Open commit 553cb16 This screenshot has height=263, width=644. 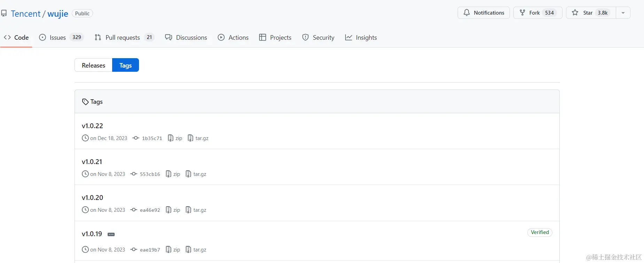(x=150, y=174)
